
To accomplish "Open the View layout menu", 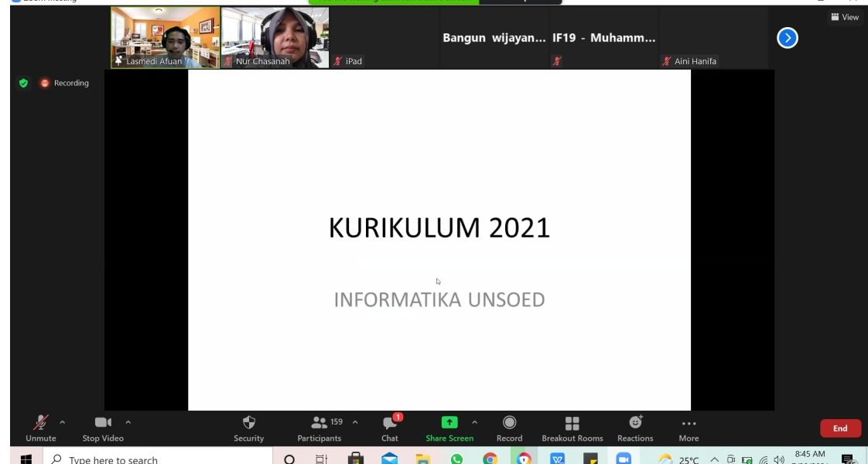I will point(845,17).
